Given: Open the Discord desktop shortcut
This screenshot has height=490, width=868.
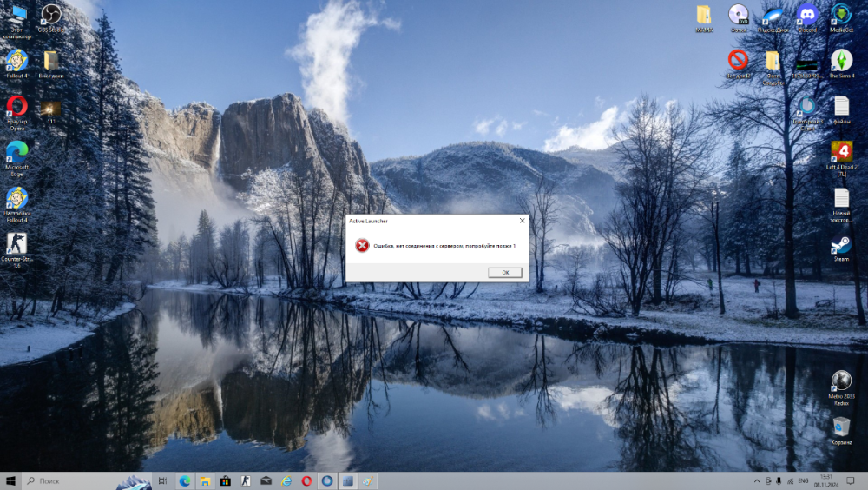Looking at the screenshot, I should 807,15.
